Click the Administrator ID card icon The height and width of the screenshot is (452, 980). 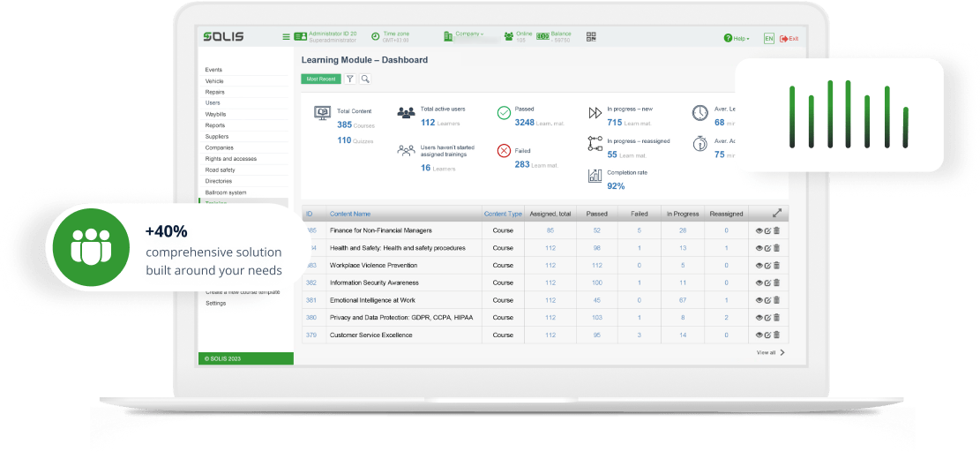[x=300, y=37]
